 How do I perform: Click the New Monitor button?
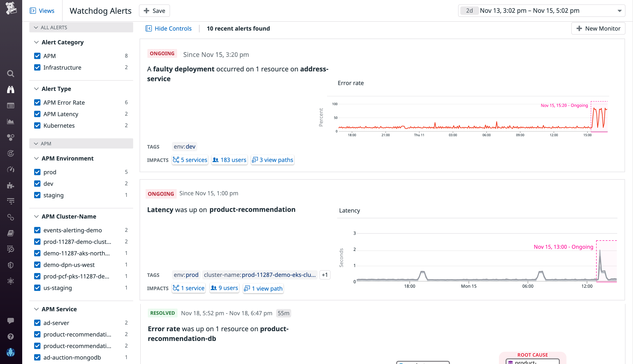click(598, 28)
